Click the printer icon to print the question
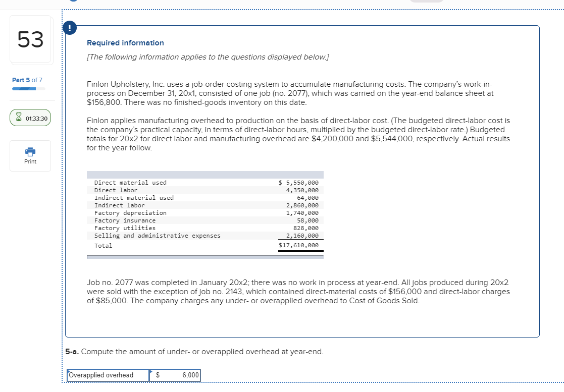 point(30,152)
